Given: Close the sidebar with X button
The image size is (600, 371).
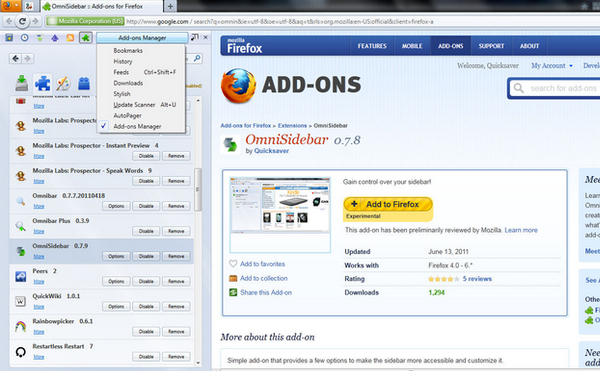Looking at the screenshot, I should pyautogui.click(x=205, y=37).
